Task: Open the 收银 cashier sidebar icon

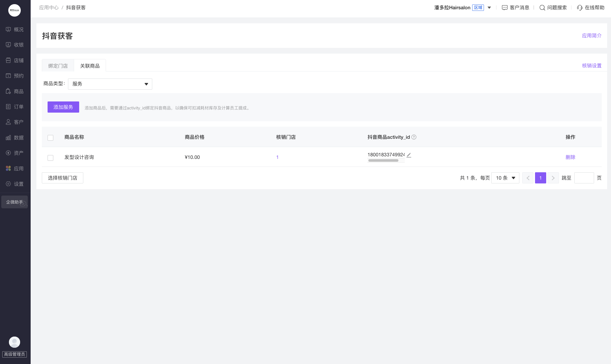Action: (x=8, y=45)
